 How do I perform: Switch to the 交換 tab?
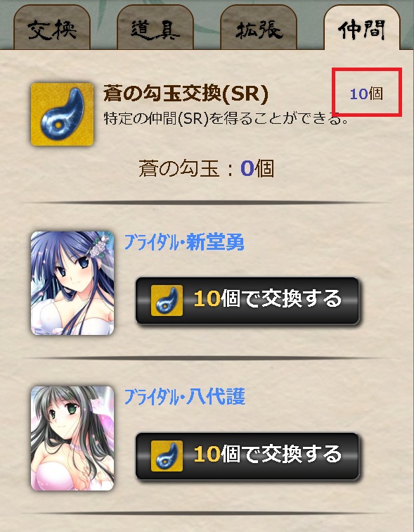click(52, 28)
